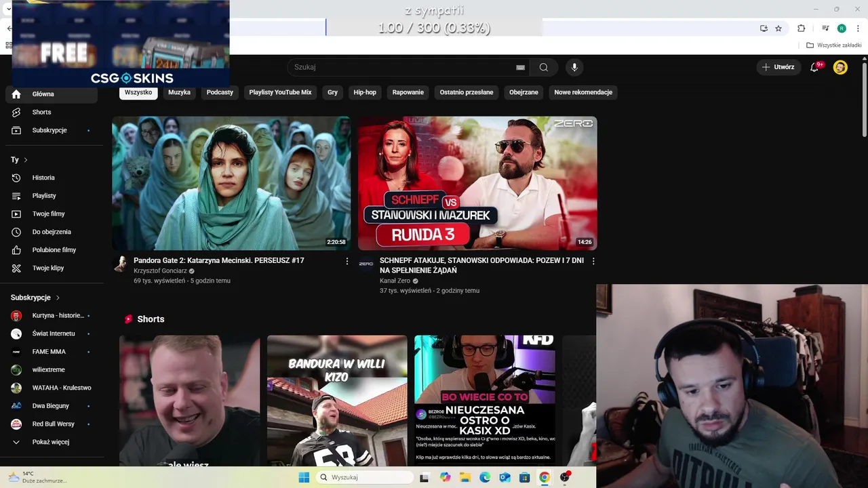This screenshot has width=868, height=488.
Task: Open Twoje filmy in the sidebar
Action: tap(52, 213)
